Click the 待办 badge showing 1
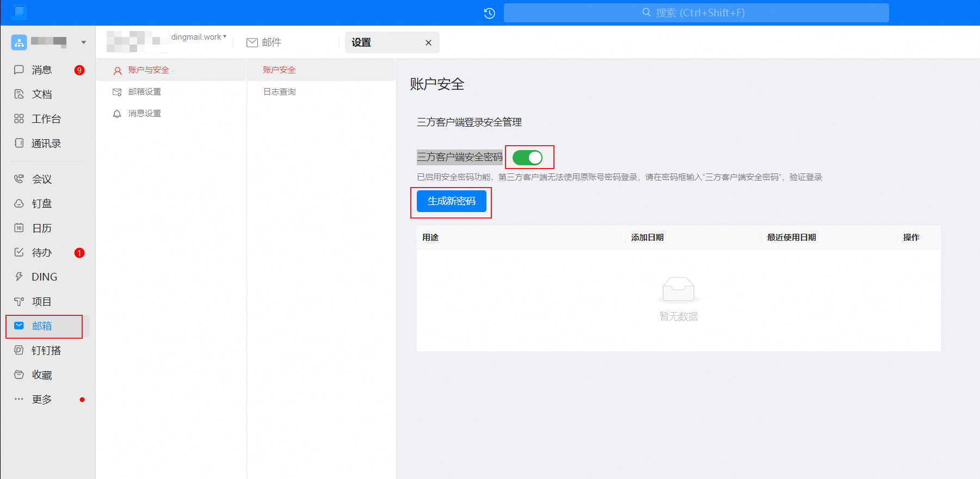The image size is (980, 479). [79, 253]
